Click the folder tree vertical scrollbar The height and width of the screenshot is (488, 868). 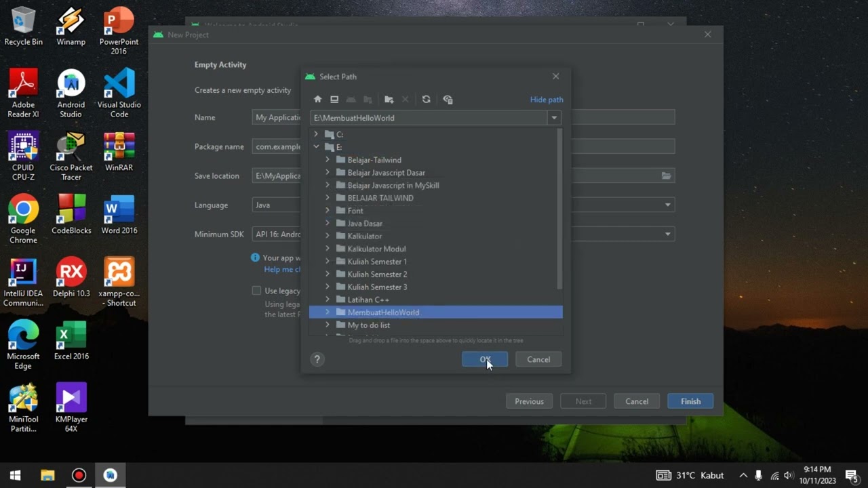pos(559,209)
